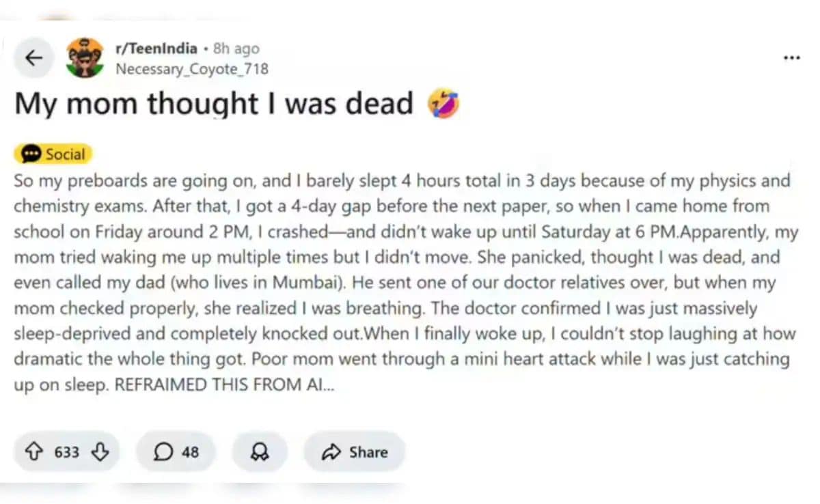
Task: Click the 'REFRAIMED THIS FROM AI...' text
Action: tap(224, 384)
